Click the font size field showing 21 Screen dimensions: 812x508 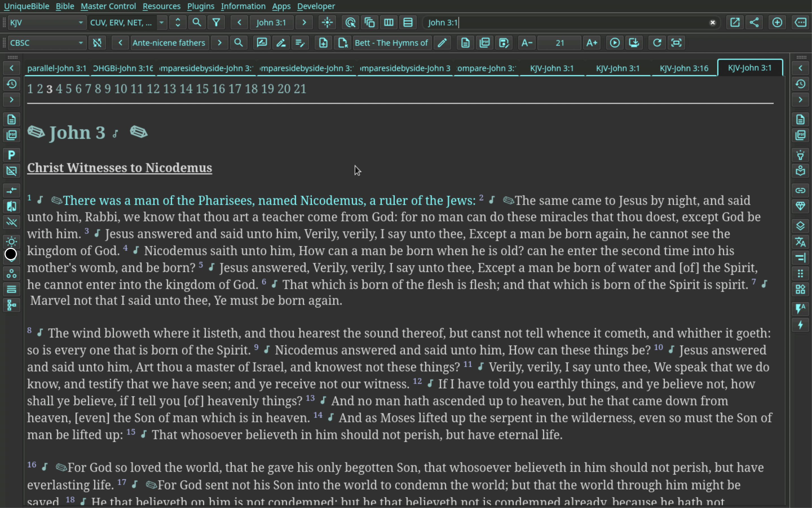559,43
